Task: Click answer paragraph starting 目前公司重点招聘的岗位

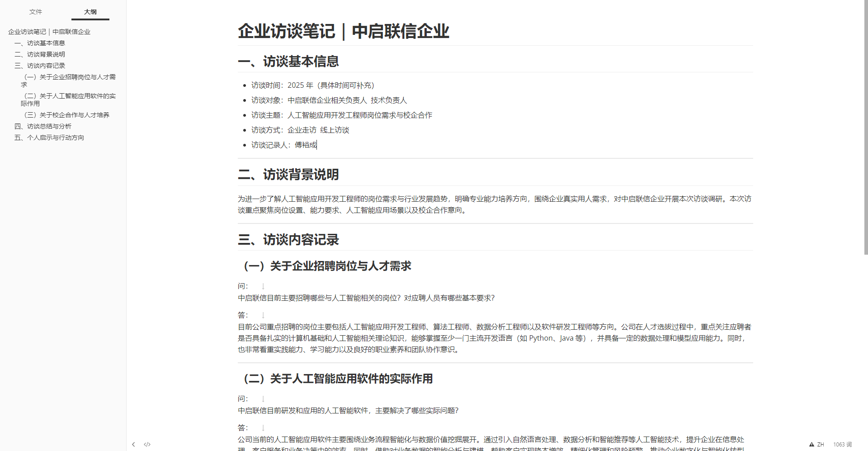Action: [x=495, y=338]
